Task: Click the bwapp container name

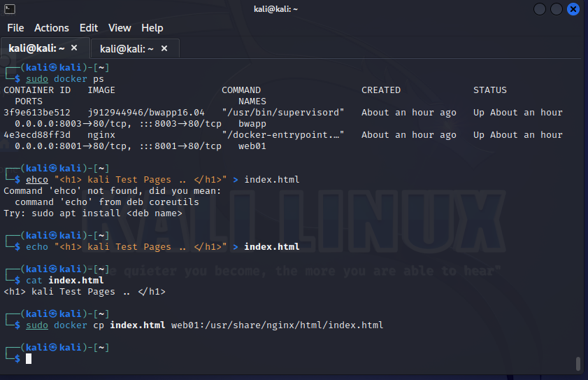Action: click(x=252, y=124)
